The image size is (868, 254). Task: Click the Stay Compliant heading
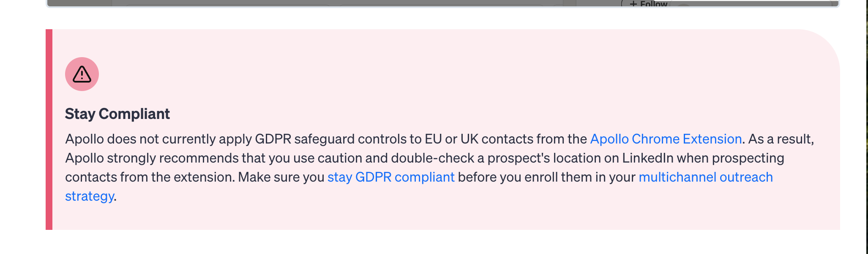117,114
